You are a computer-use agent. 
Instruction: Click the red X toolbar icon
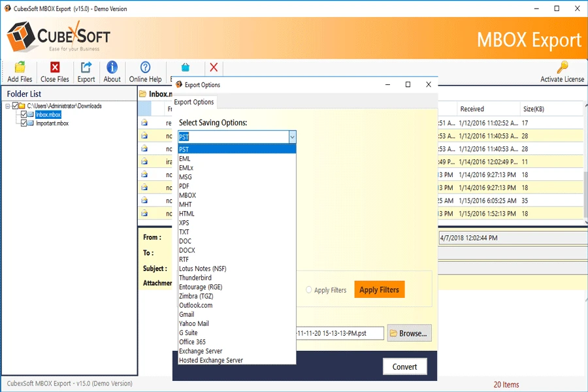click(x=213, y=67)
